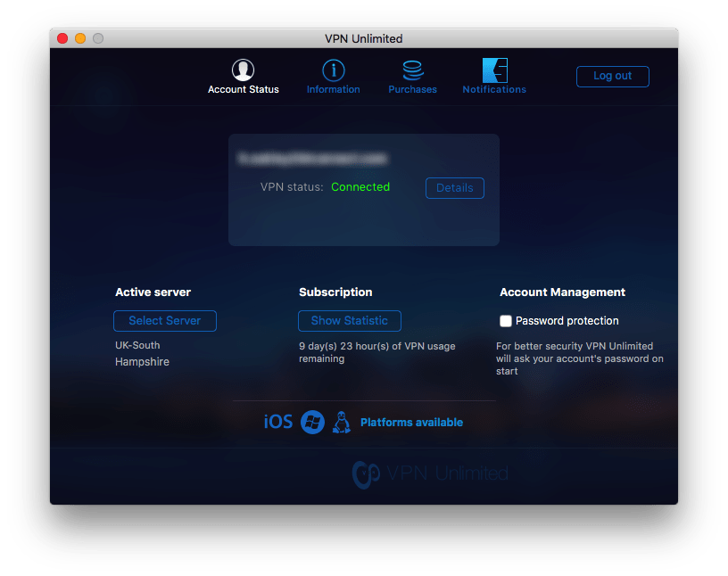Click the Linux penguin icon
The image size is (728, 576).
point(341,422)
